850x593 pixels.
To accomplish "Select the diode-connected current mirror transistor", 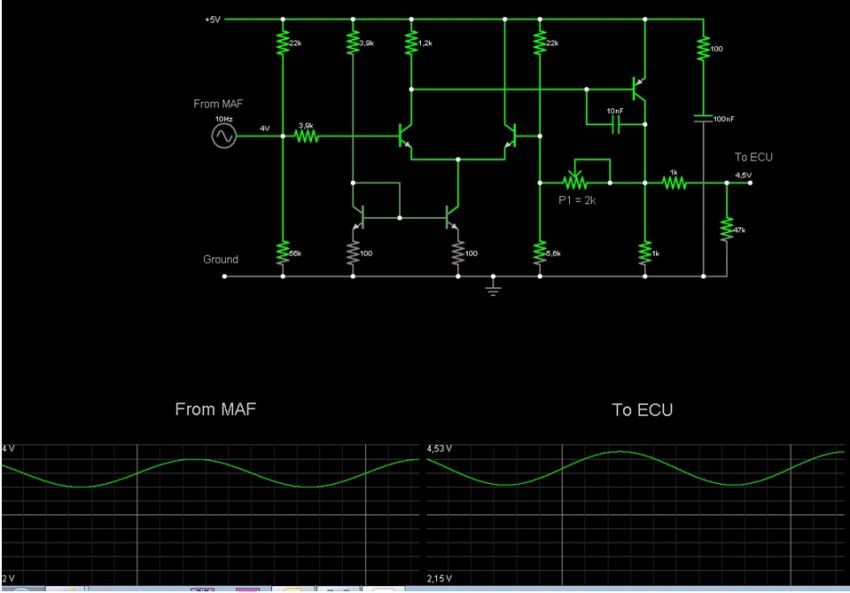I will 358,218.
